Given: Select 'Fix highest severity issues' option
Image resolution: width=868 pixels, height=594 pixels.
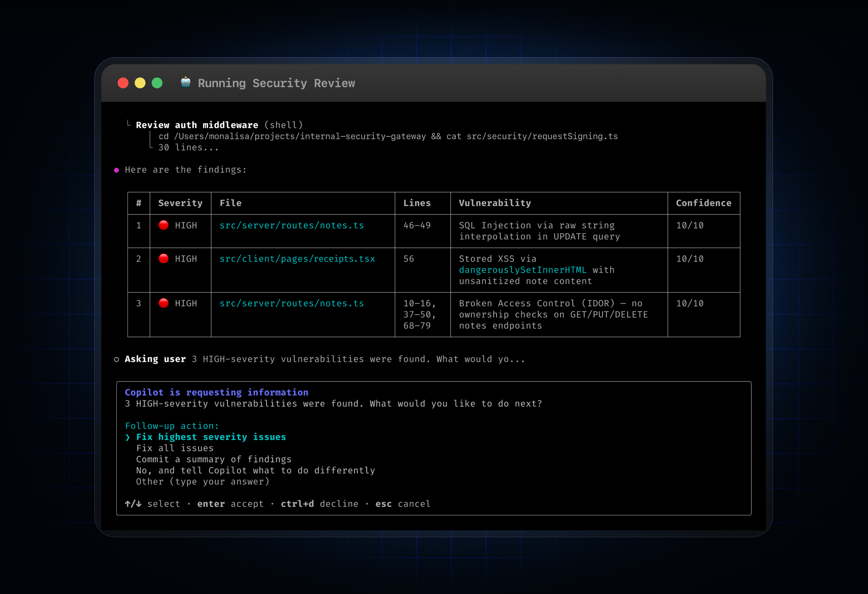Looking at the screenshot, I should pos(211,437).
